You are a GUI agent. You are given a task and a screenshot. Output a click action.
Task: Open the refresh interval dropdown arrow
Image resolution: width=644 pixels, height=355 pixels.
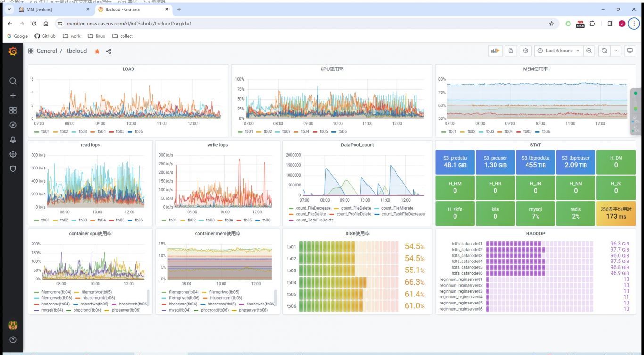[615, 51]
